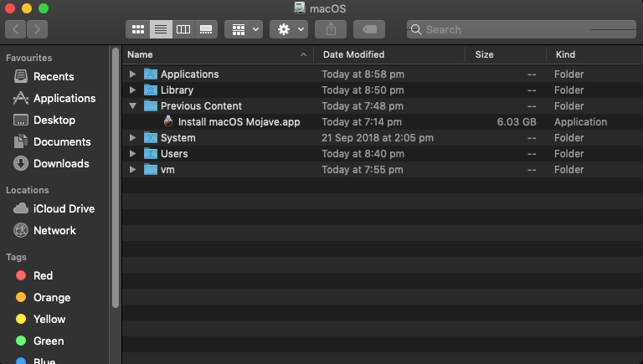Screen dimensions: 643x364
Task: Select the Red tag
Action: click(x=43, y=275)
